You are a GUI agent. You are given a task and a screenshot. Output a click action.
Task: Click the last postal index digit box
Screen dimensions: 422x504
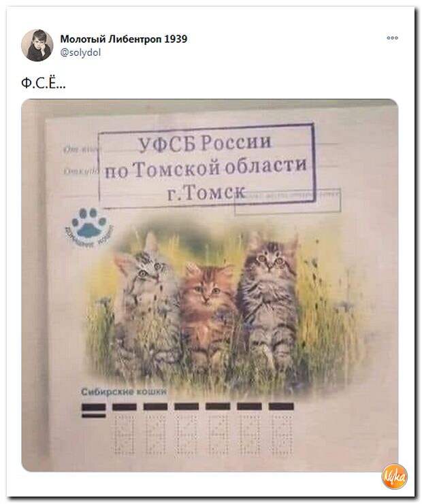(x=282, y=434)
